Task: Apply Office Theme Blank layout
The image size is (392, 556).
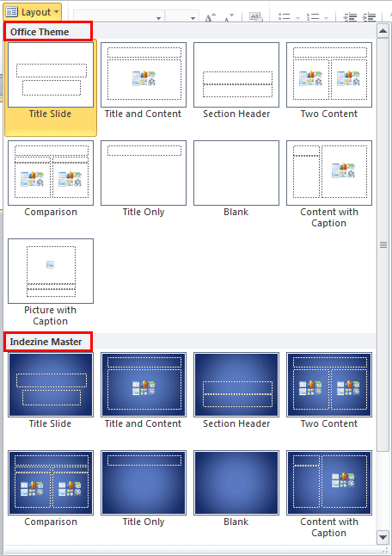Action: [x=236, y=179]
